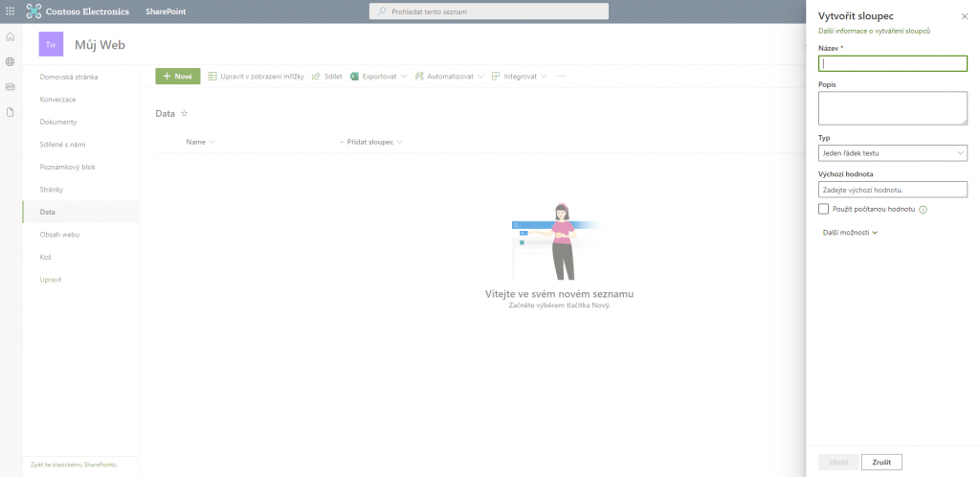Image resolution: width=980 pixels, height=477 pixels.
Task: Click the globe sites icon in left rail
Action: [11, 61]
